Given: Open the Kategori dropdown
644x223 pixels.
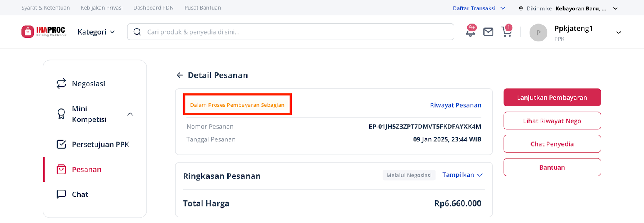Looking at the screenshot, I should point(96,32).
